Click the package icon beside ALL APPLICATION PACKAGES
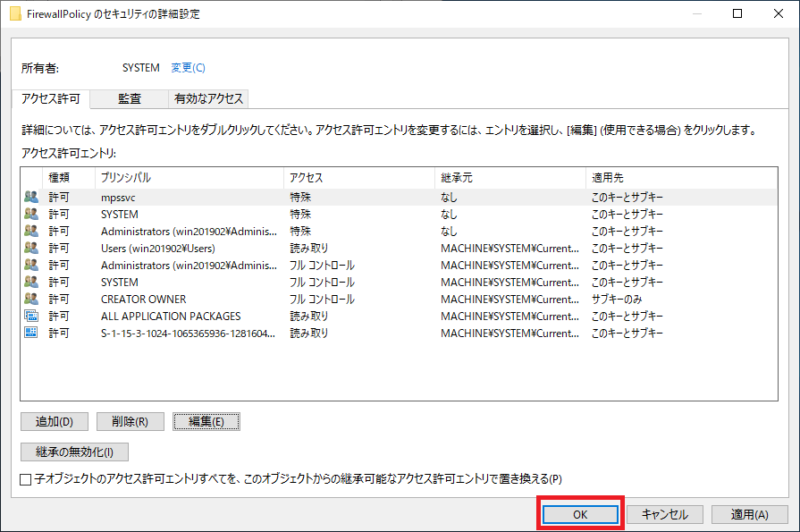 coord(31,316)
